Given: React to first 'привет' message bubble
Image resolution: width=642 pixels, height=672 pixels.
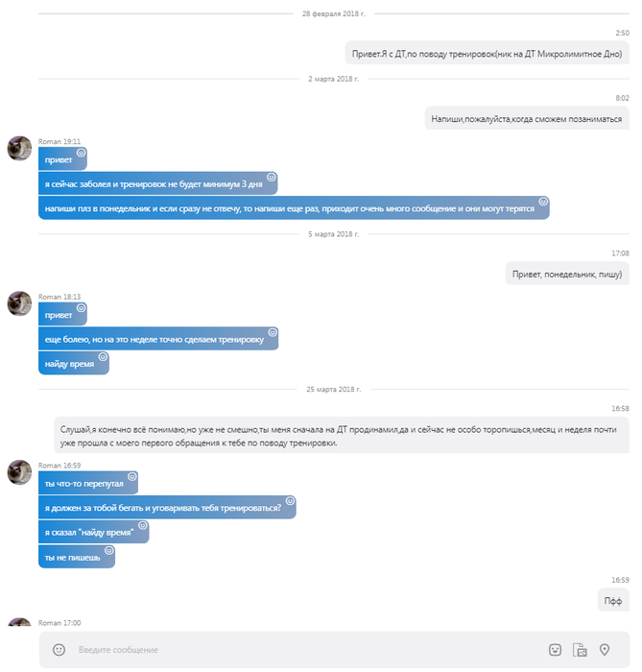Looking at the screenshot, I should point(82,153).
